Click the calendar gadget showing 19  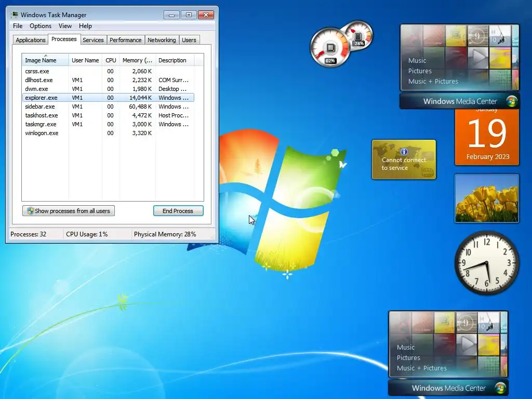point(487,137)
